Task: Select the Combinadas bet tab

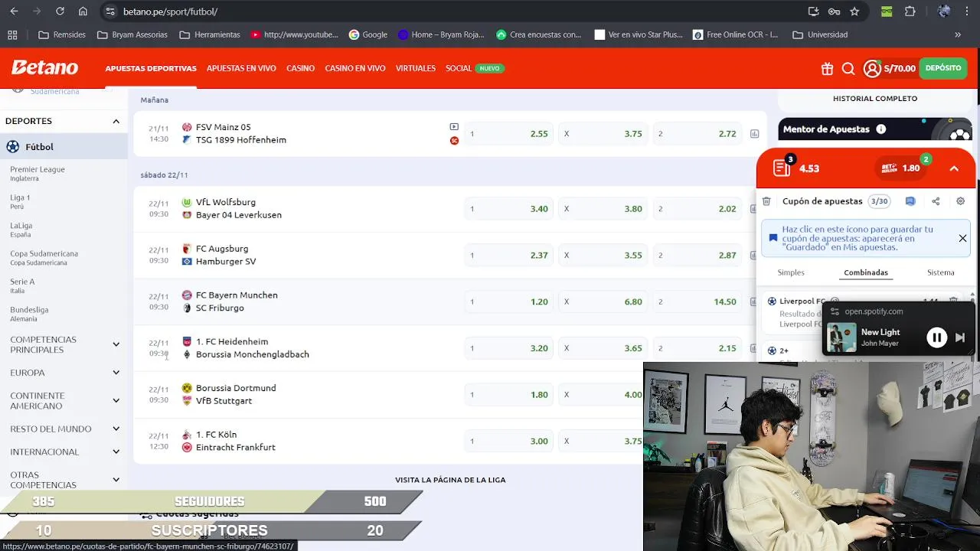Action: pos(866,272)
